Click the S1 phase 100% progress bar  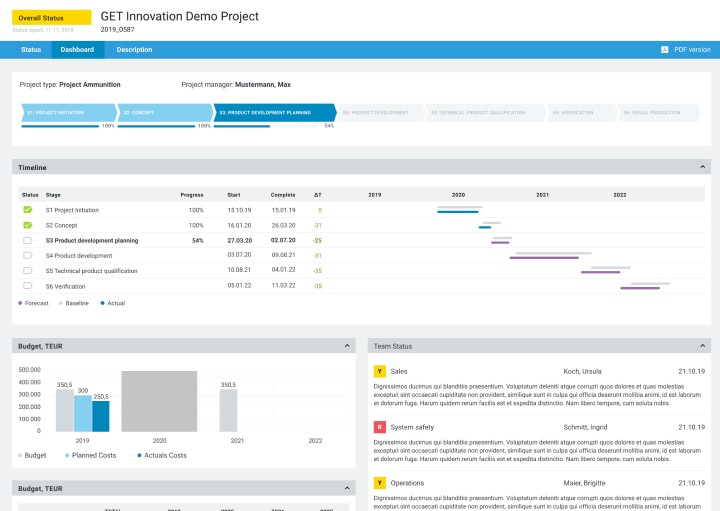pos(60,126)
